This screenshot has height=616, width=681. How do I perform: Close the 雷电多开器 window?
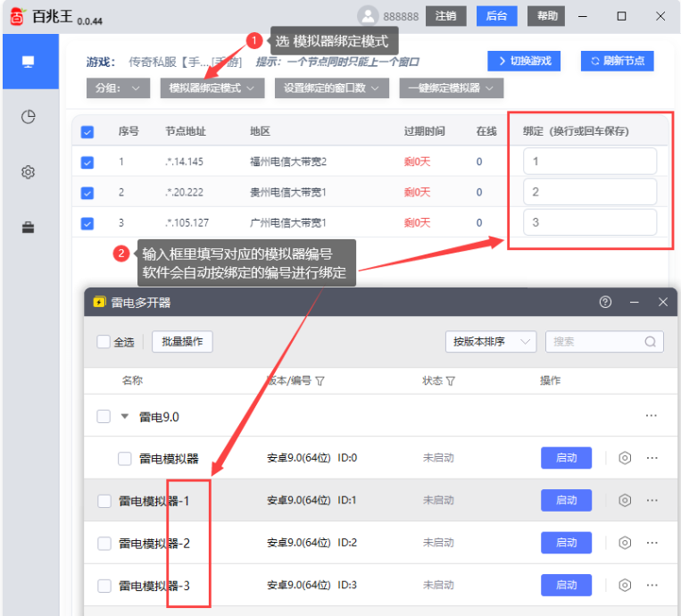coord(663,302)
